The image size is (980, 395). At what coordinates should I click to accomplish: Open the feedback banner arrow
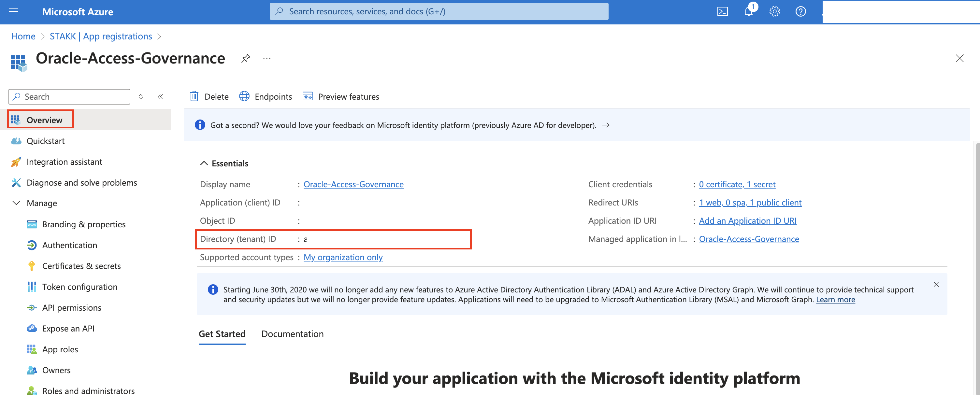pyautogui.click(x=605, y=125)
